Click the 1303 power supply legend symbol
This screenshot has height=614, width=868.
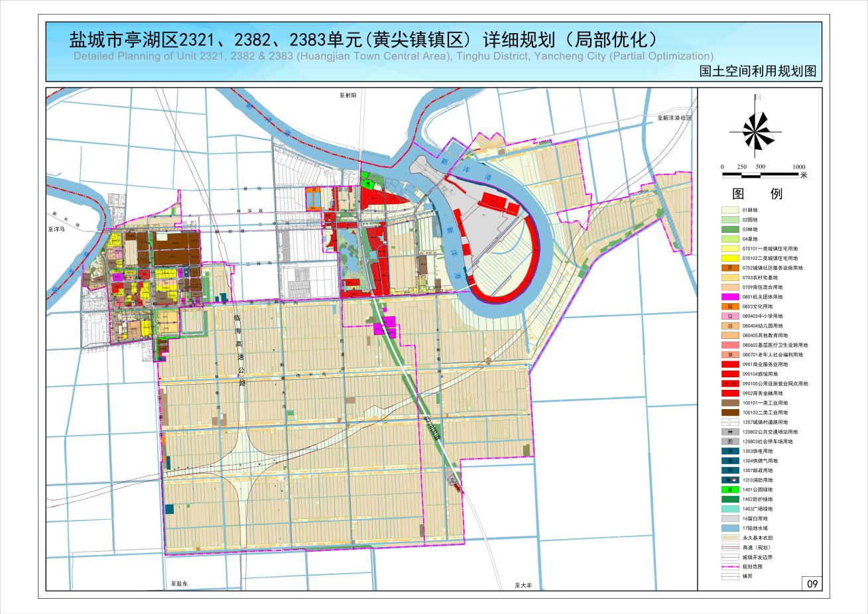pos(730,451)
